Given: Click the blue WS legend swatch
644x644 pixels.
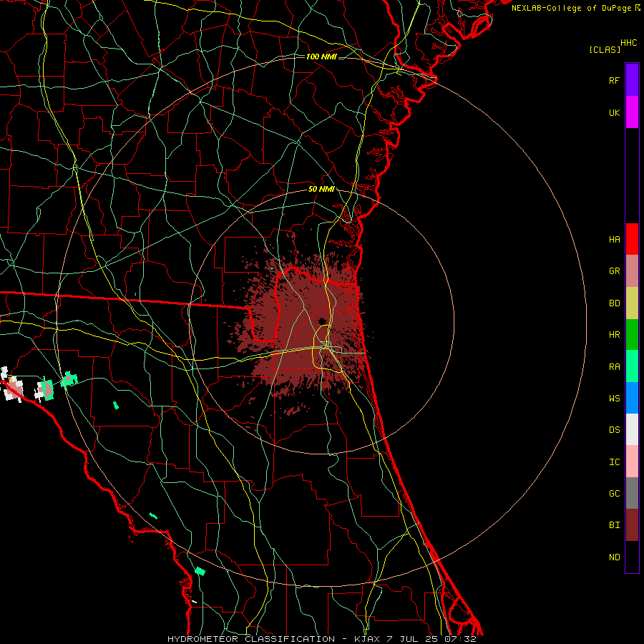Looking at the screenshot, I should coord(632,398).
